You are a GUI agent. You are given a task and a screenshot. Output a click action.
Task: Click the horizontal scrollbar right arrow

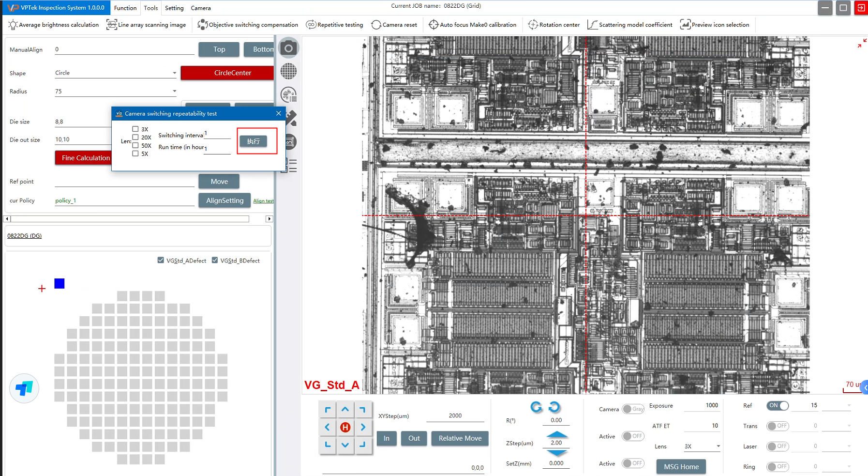269,219
